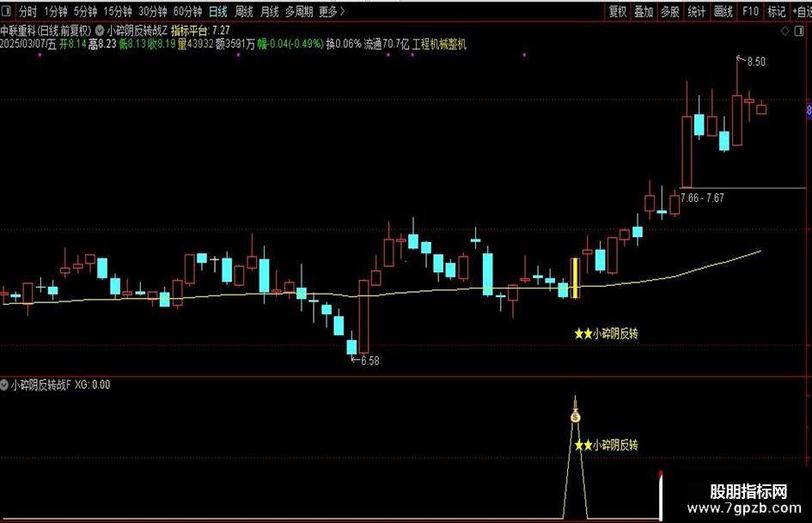
Task: Click the 开8.14 open price value
Action: 72,44
